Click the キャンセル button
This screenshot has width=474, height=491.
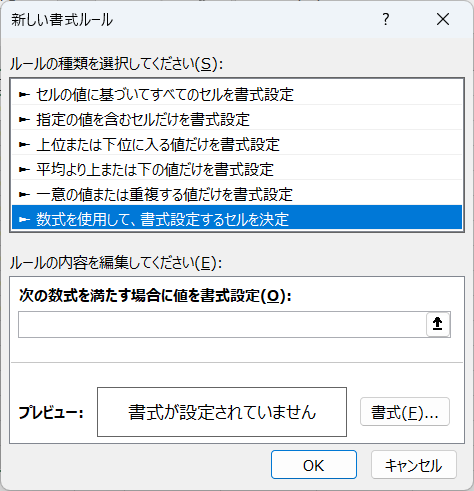414,465
